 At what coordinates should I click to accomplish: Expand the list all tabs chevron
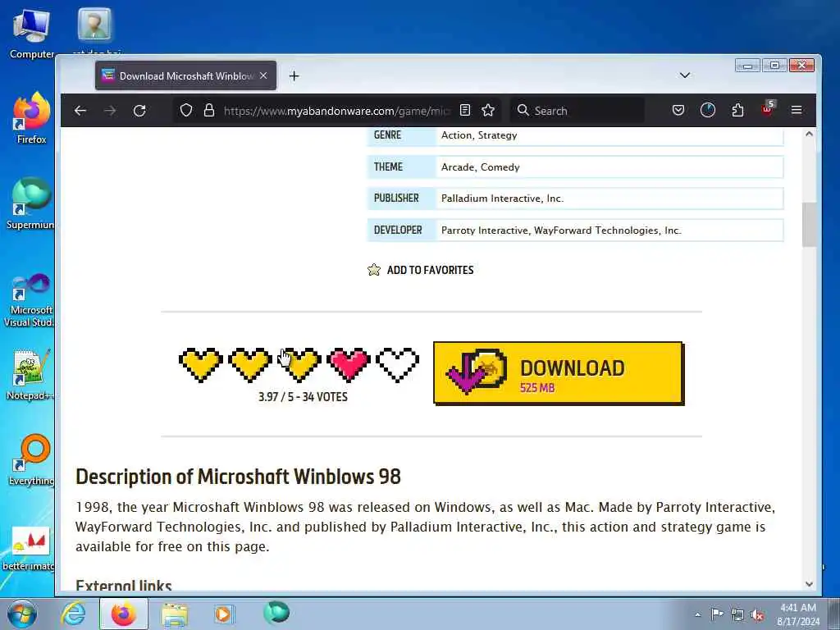point(685,75)
